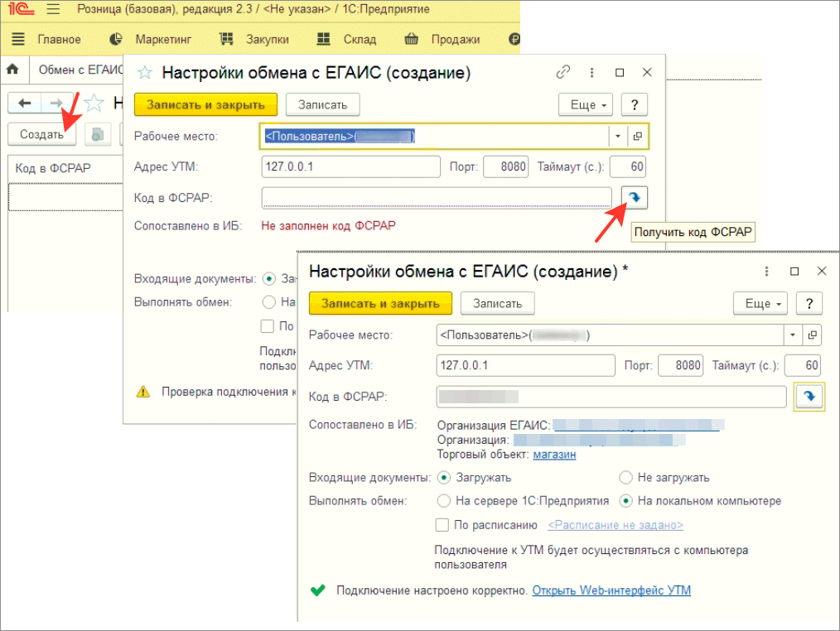Open the main hamburger menu next to logo
840x631 pixels.
click(x=53, y=9)
